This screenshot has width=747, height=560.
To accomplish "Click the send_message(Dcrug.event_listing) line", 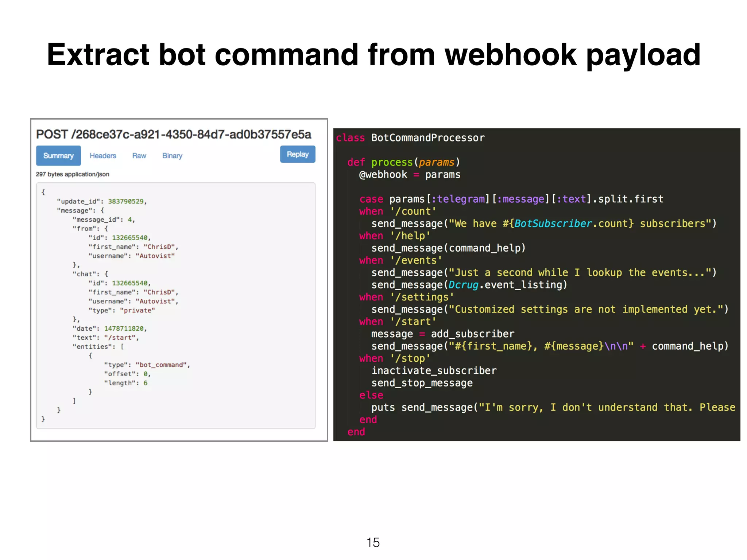I will 469,285.
